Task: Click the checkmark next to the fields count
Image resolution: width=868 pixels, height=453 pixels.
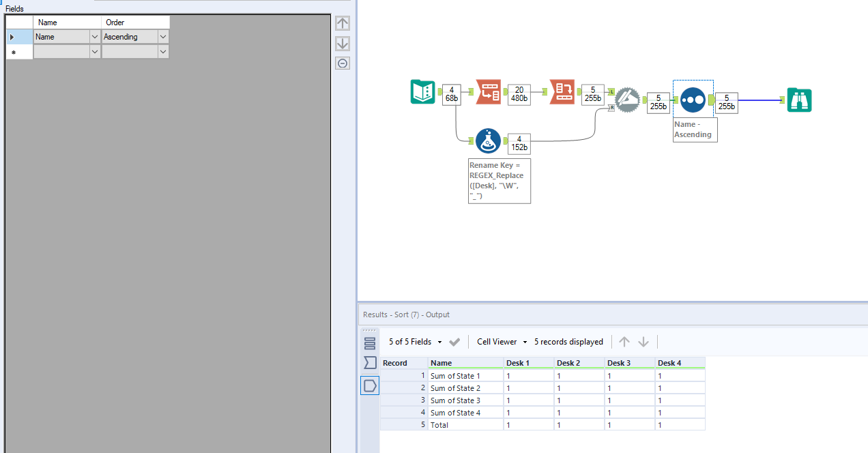Action: 454,341
